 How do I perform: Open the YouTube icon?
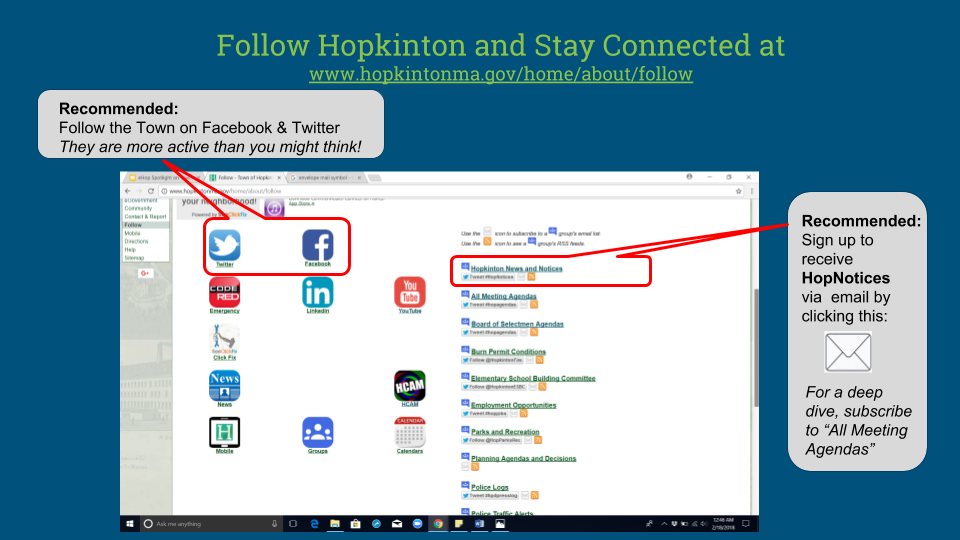410,292
